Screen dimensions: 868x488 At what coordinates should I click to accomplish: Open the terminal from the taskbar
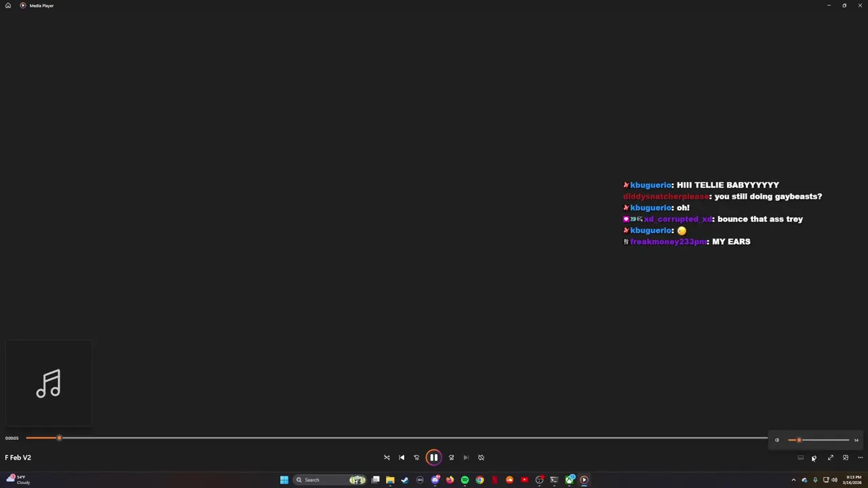pos(554,480)
